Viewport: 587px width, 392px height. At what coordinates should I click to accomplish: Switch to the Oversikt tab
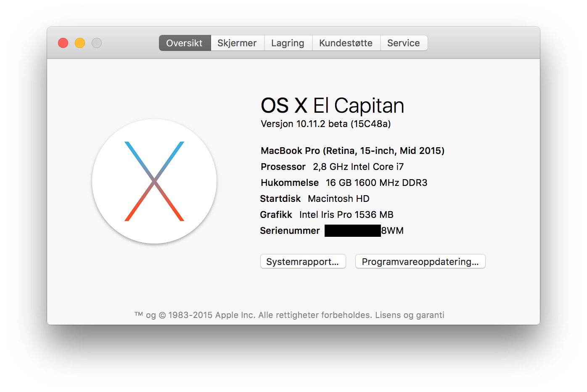[x=185, y=43]
